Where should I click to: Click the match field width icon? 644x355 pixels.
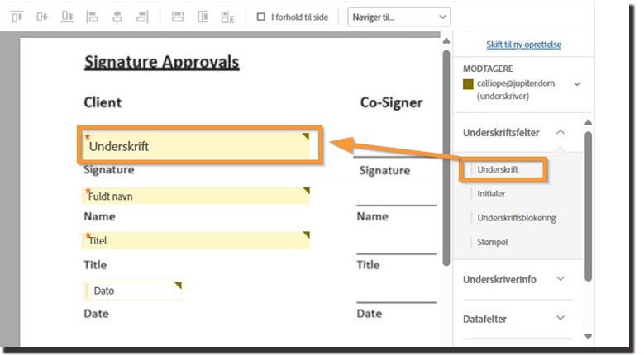(x=177, y=17)
